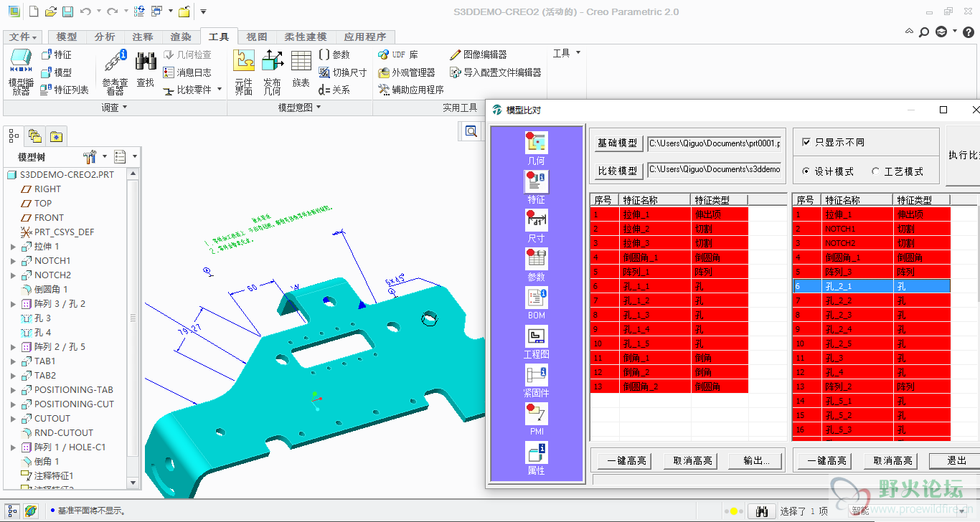Select 特征 feature category in compare sidebar
This screenshot has height=522, width=980.
(x=536, y=187)
